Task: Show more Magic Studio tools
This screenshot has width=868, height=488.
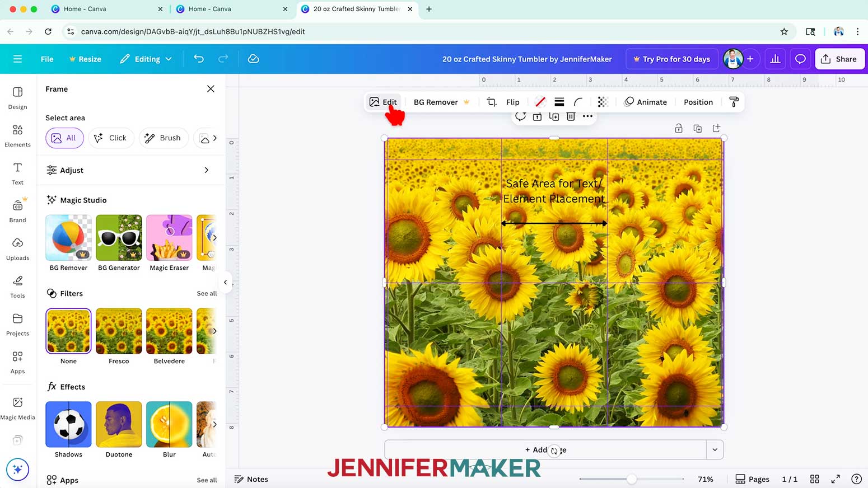Action: tap(214, 238)
